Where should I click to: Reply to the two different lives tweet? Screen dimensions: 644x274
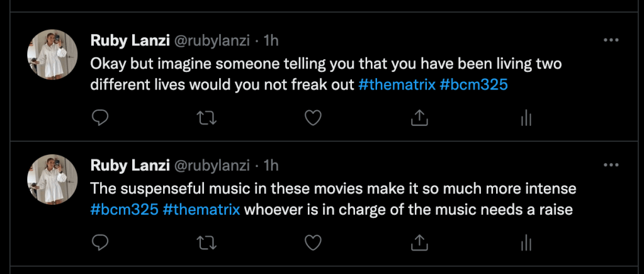pos(101,118)
